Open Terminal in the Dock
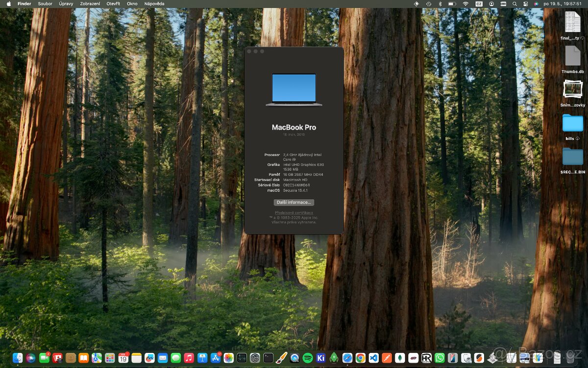This screenshot has width=588, height=368. (268, 358)
